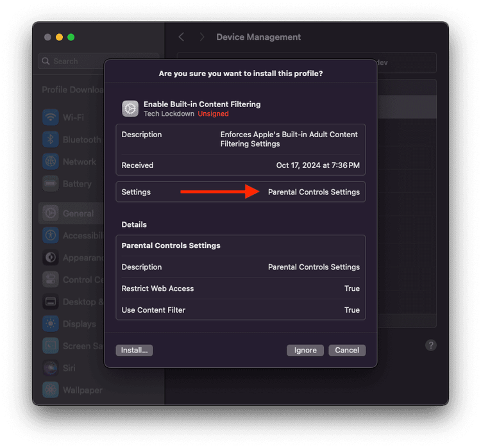Select the Siri label in sidebar
The height and width of the screenshot is (448, 481).
(x=69, y=368)
